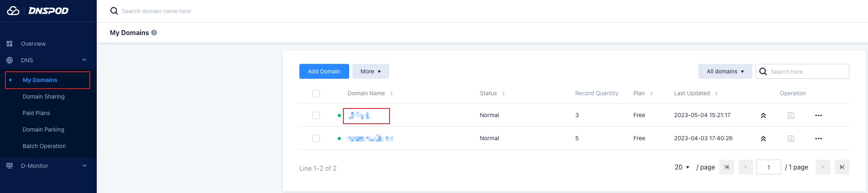This screenshot has width=868, height=193.
Task: Check the second domain row checkbox
Action: [316, 139]
